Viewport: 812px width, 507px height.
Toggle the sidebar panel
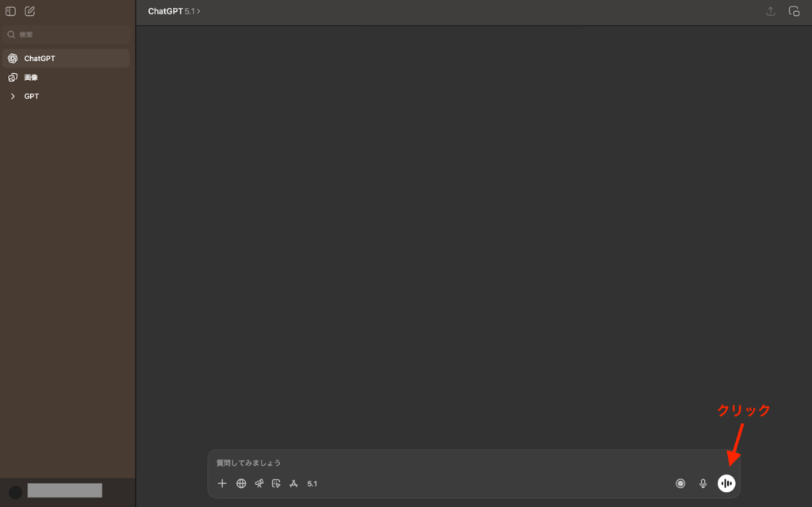point(11,11)
